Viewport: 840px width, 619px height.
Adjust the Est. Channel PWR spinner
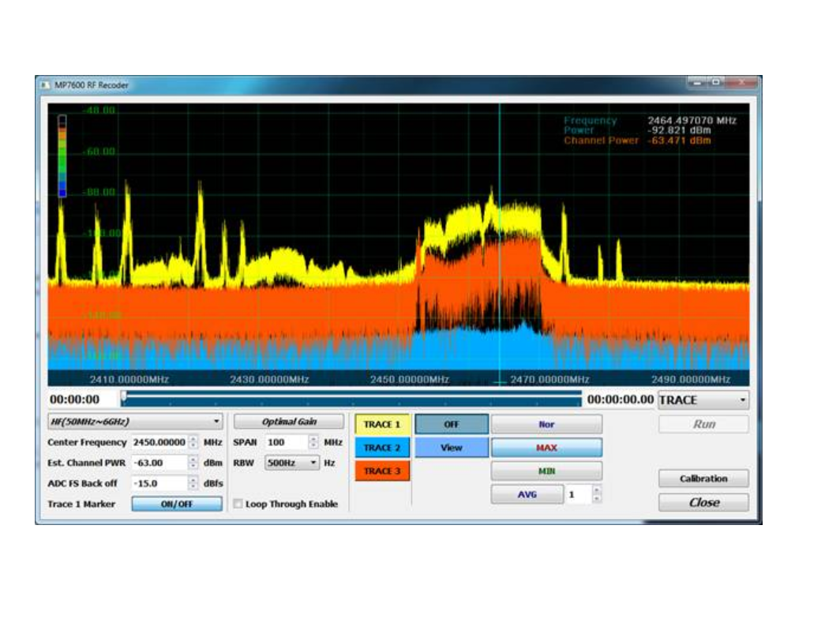coord(193,463)
